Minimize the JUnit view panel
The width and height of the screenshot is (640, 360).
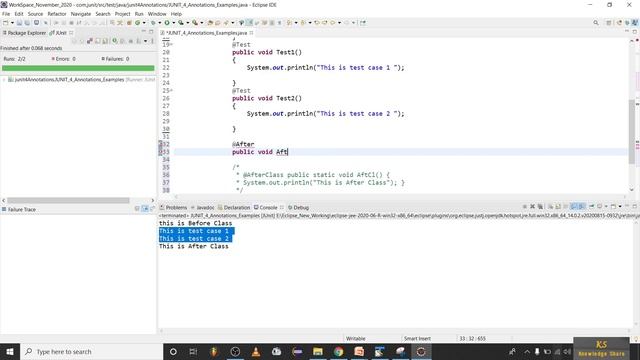pyautogui.click(x=144, y=32)
